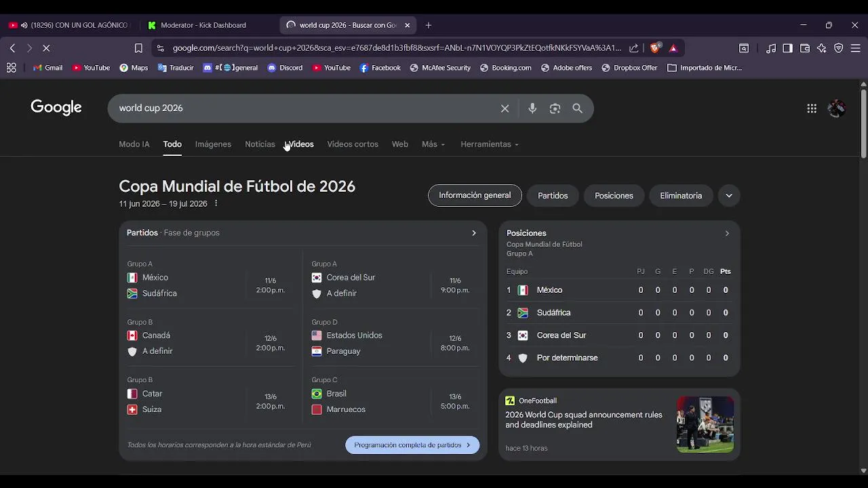
Task: Go back using browser back arrow
Action: [12, 48]
